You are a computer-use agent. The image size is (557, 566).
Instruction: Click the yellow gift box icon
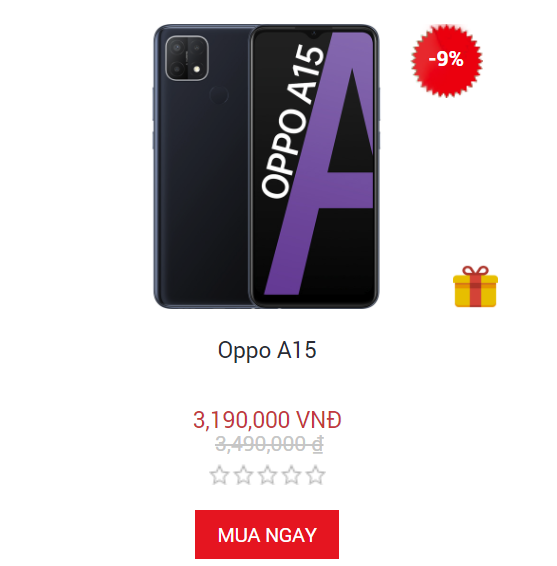(475, 286)
